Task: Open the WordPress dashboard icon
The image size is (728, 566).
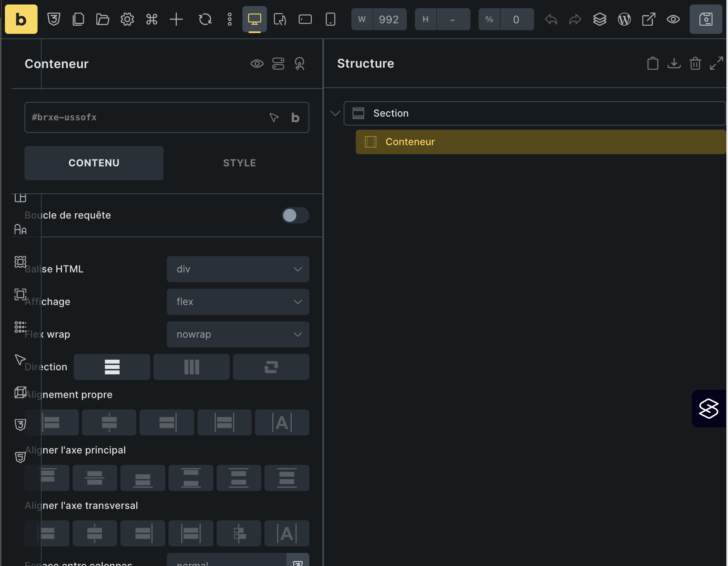Action: pos(624,19)
